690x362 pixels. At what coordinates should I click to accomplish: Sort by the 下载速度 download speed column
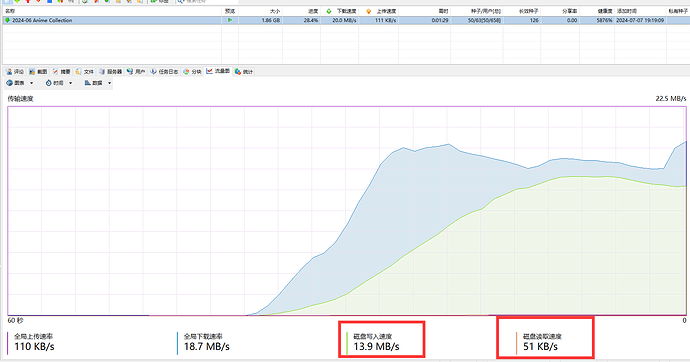click(x=339, y=11)
